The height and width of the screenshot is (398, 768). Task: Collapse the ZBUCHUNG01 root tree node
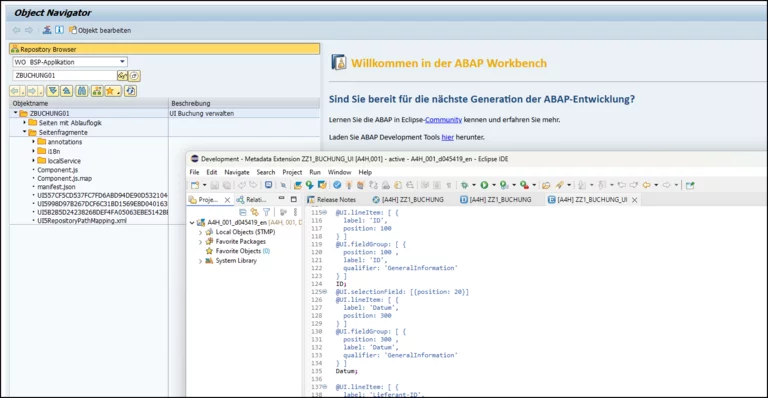(16, 113)
